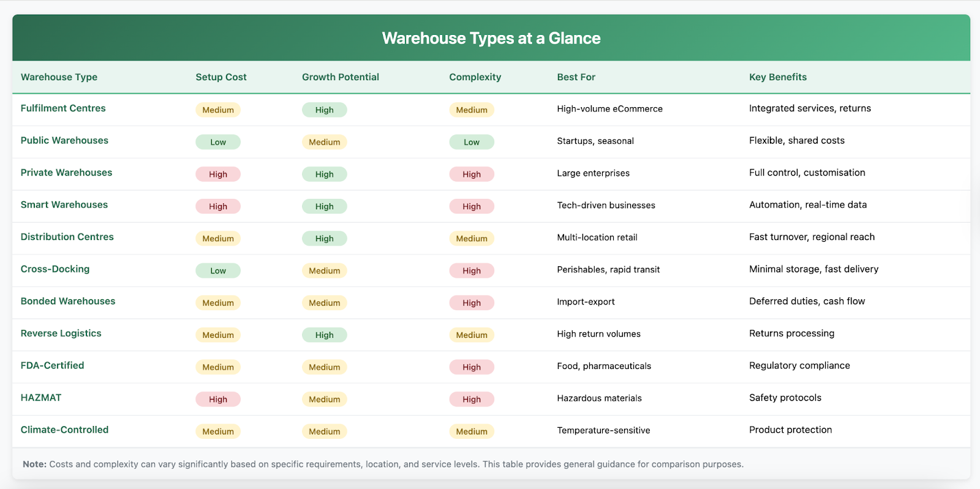Click Fulfilment Centres Growth Potential High badge

pos(325,110)
